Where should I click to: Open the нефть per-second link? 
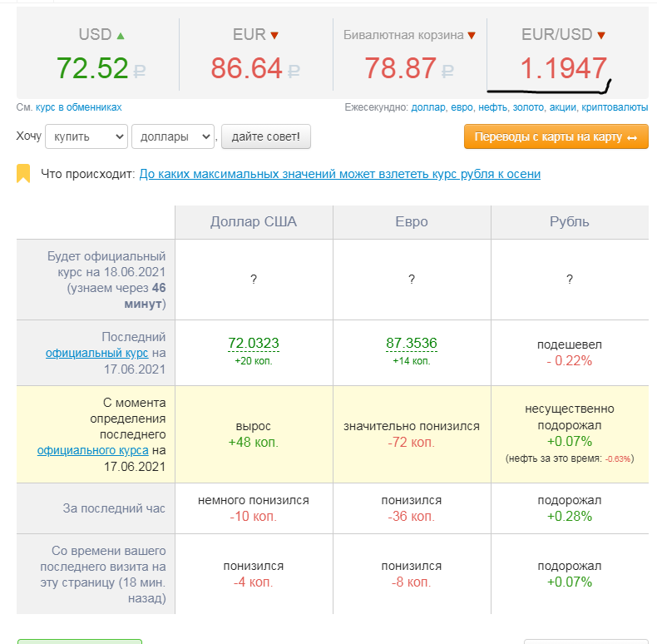click(x=492, y=107)
